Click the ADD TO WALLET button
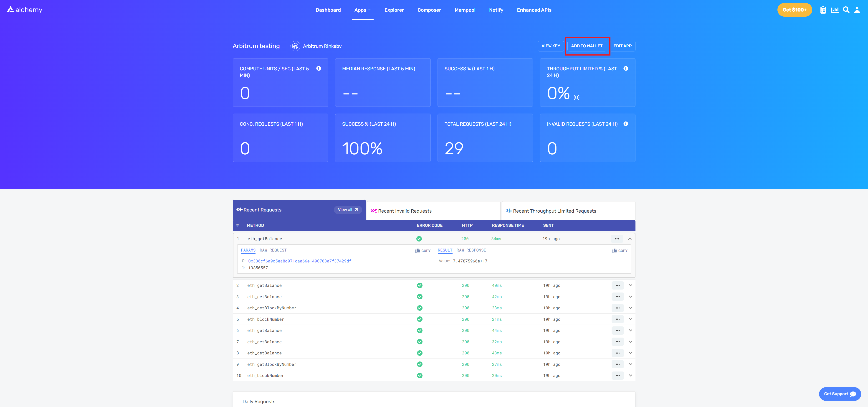868x407 pixels. pos(587,46)
